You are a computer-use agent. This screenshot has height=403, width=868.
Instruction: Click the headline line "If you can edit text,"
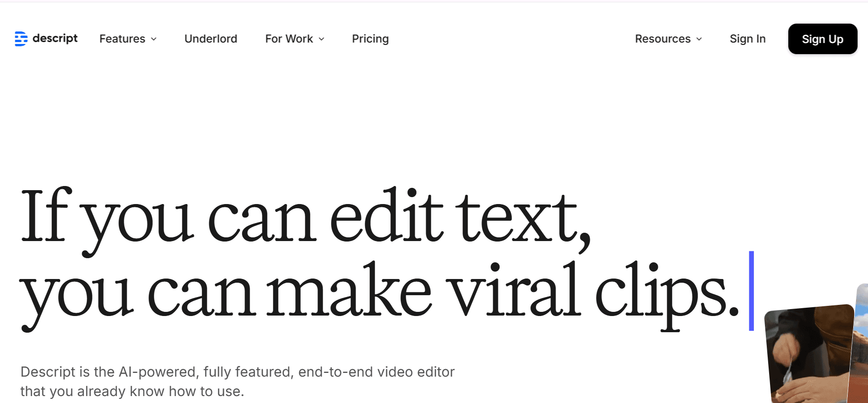point(305,217)
